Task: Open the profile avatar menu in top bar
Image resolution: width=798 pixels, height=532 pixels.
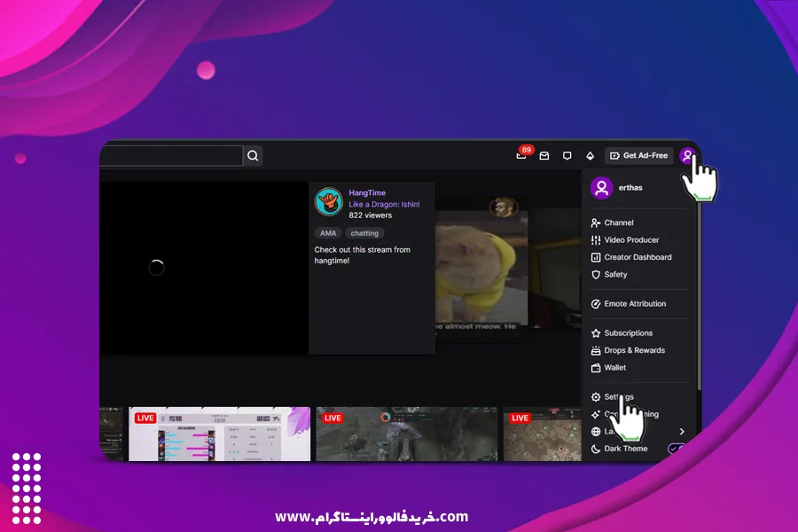Action: [687, 155]
